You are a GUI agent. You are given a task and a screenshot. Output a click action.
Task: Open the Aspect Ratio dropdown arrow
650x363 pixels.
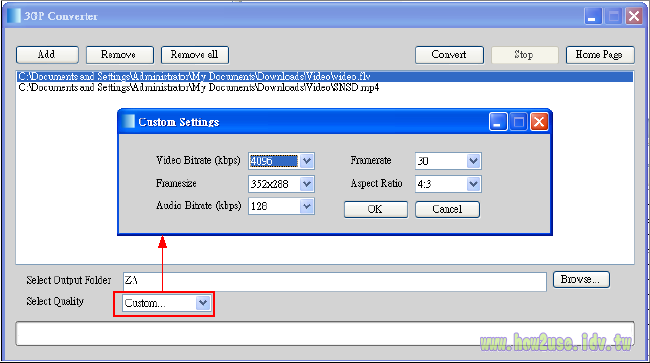pos(473,184)
